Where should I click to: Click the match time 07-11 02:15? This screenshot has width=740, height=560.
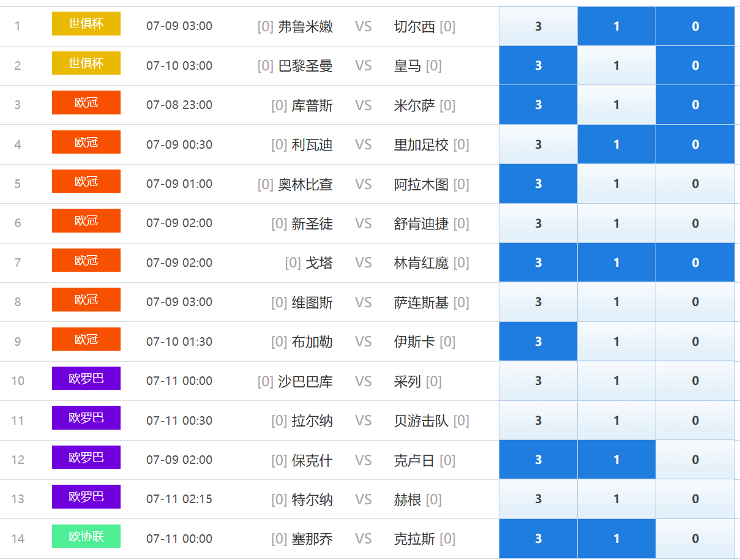coord(179,499)
